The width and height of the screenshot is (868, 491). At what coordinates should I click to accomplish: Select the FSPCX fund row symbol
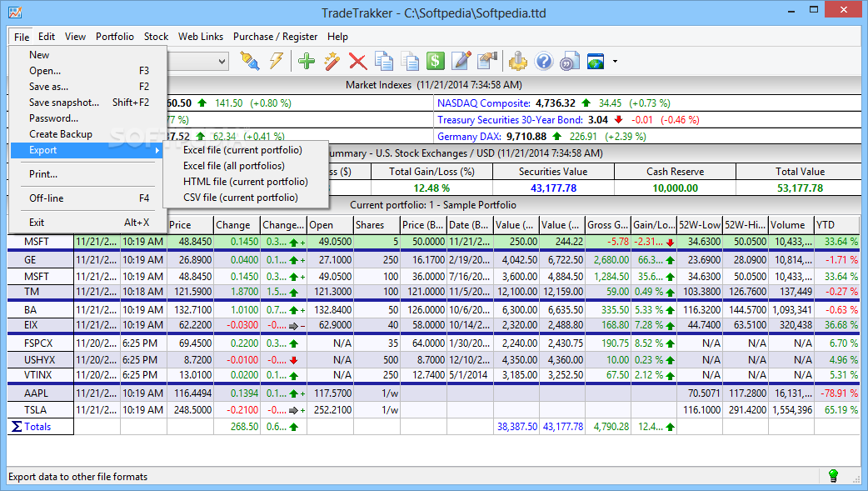[x=39, y=343]
